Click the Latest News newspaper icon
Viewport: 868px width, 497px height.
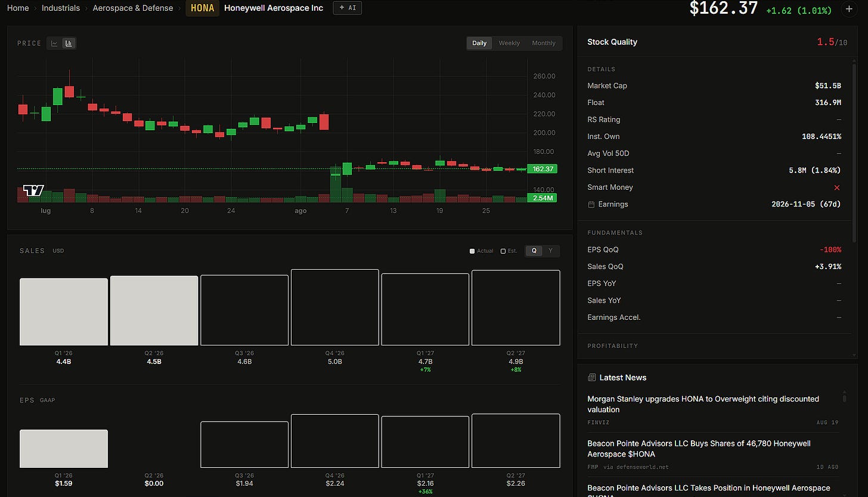pos(591,378)
